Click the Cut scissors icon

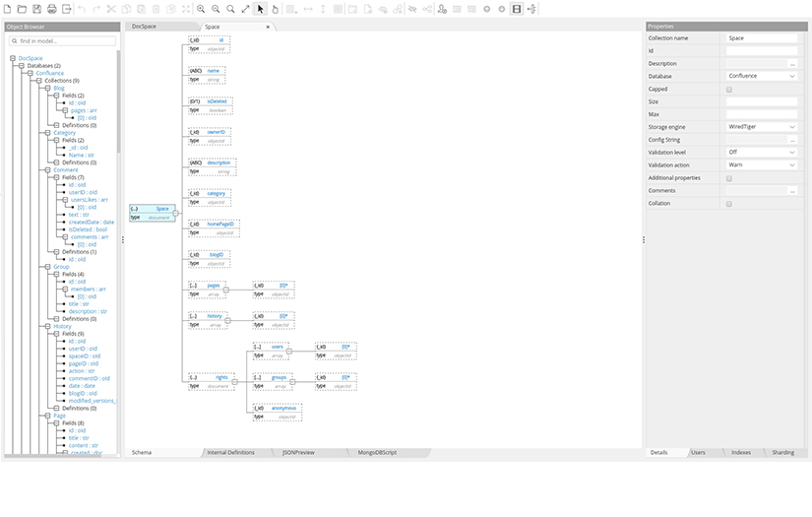click(x=111, y=9)
